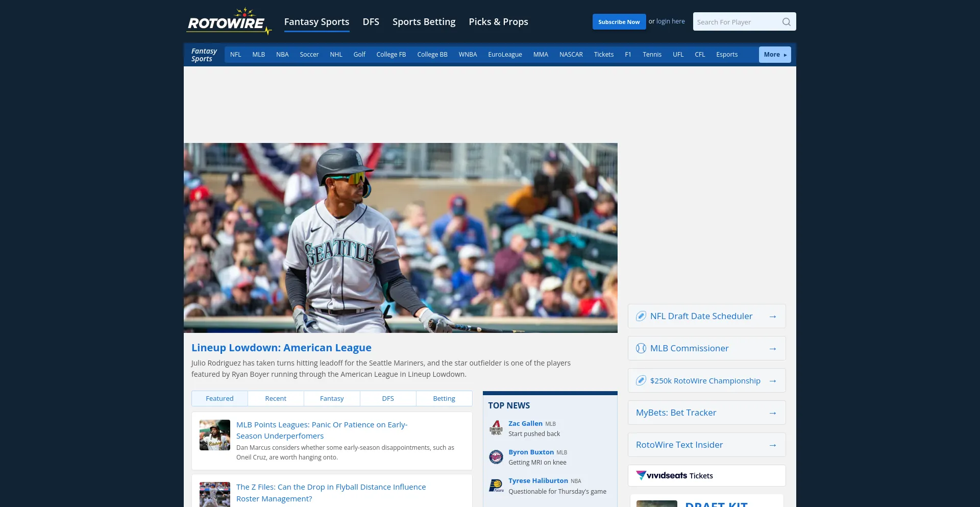This screenshot has height=507, width=980.
Task: Go to Soccer in the sports bar
Action: (309, 55)
